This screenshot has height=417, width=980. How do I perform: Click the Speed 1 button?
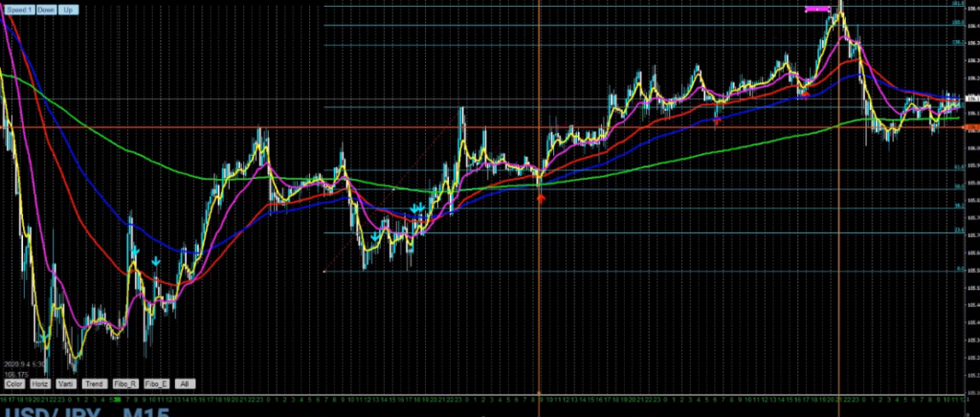pyautogui.click(x=19, y=10)
